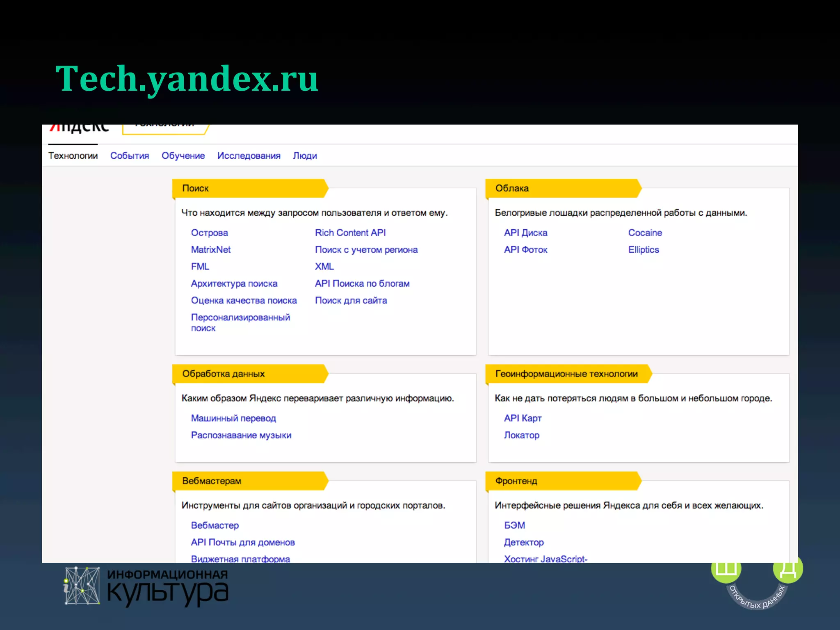Open the API Карт link

pos(523,418)
